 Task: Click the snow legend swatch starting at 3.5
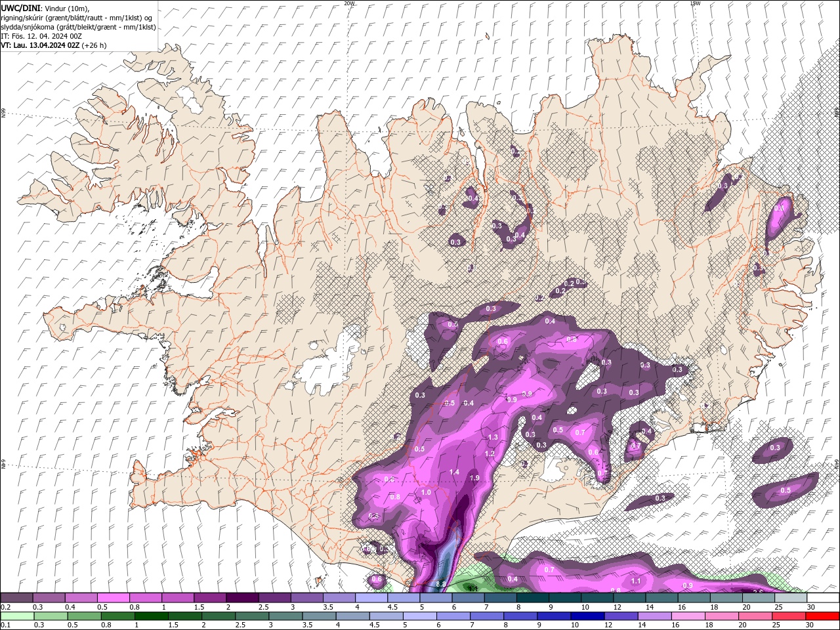(x=339, y=598)
